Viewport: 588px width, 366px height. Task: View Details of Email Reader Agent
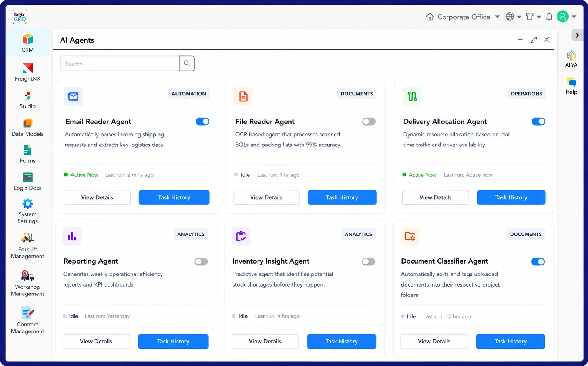(97, 197)
